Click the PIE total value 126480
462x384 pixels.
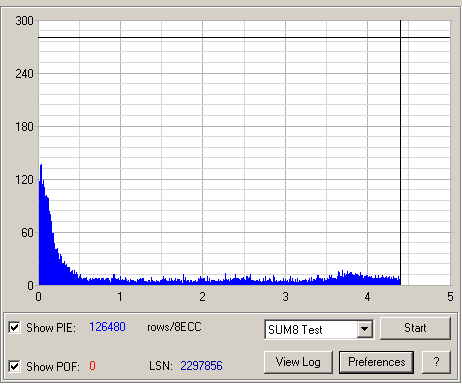click(107, 327)
